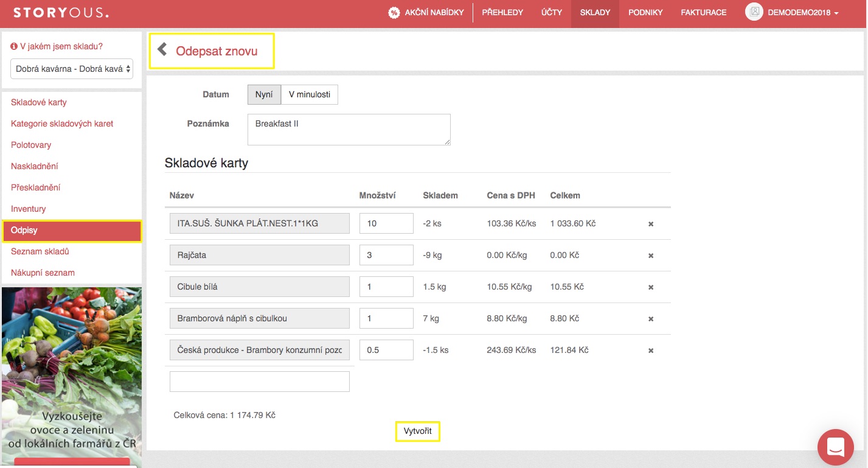Click the user avatar icon
The height and width of the screenshot is (468, 868).
[x=754, y=12]
